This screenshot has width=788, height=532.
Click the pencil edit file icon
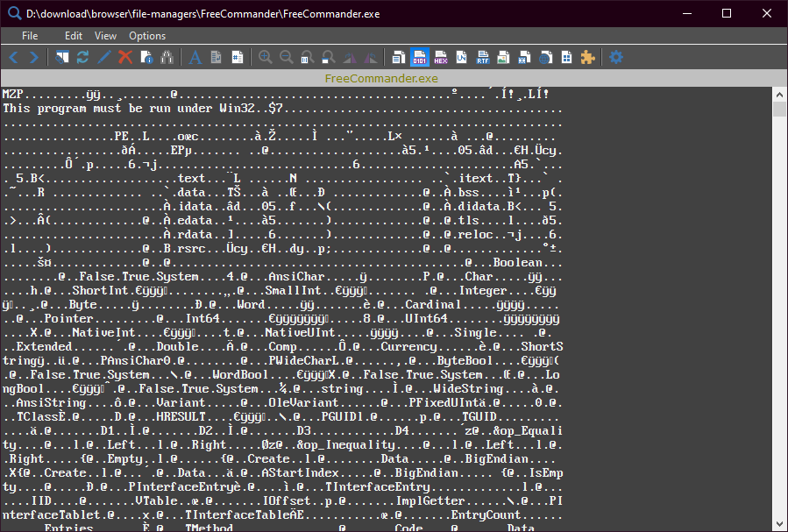coord(104,57)
